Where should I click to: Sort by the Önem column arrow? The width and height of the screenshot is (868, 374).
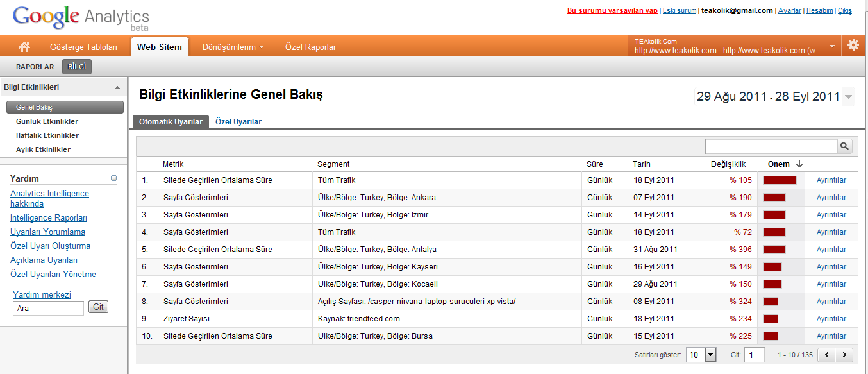[799, 164]
